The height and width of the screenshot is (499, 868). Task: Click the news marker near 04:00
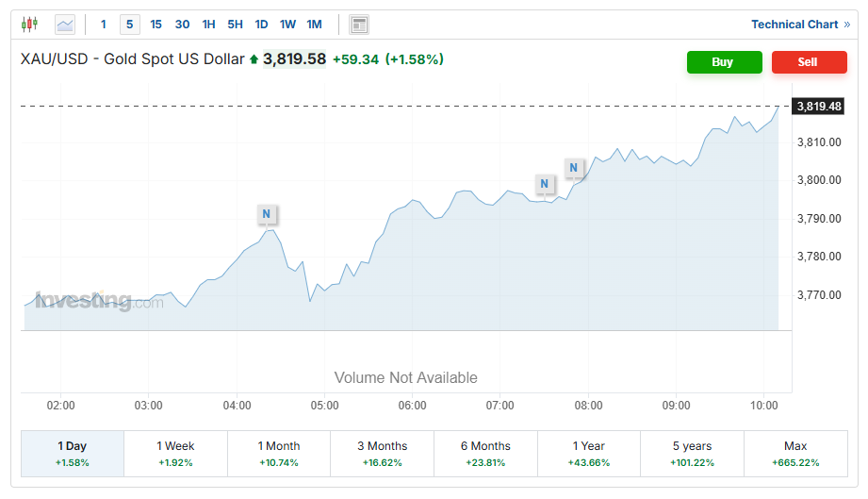click(x=267, y=214)
